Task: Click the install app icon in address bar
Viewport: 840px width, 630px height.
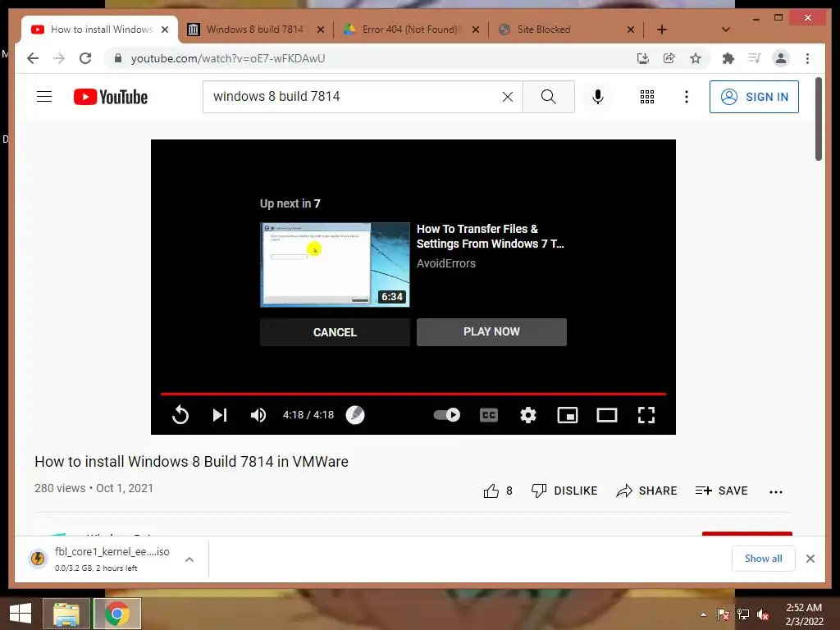Action: click(643, 58)
